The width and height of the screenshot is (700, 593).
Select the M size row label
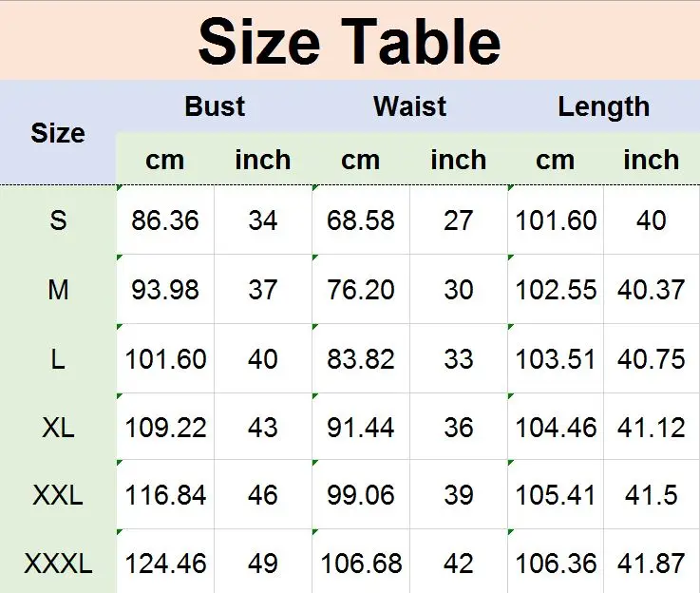(x=58, y=290)
